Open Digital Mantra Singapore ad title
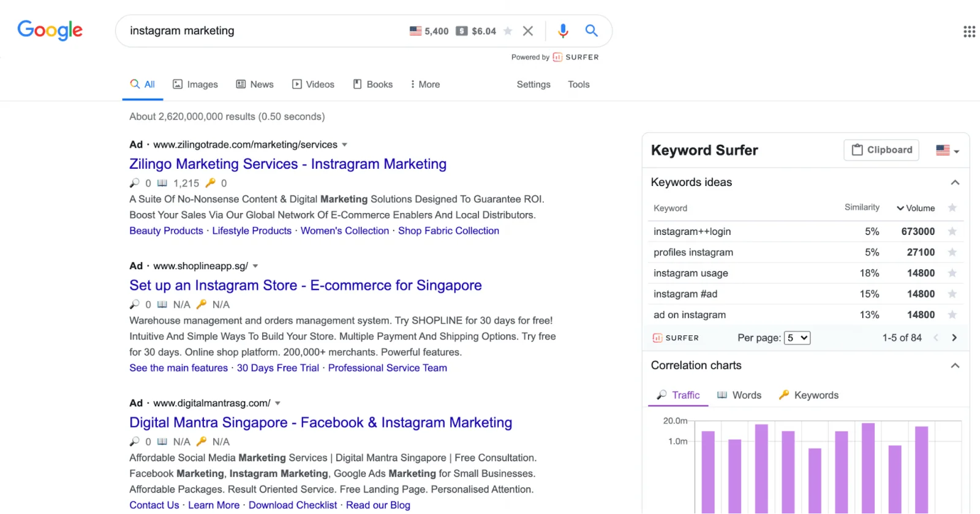 (321, 422)
